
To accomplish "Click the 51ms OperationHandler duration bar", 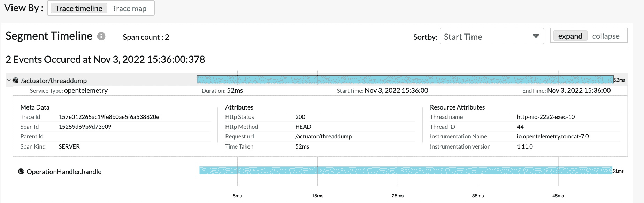I will click(406, 170).
